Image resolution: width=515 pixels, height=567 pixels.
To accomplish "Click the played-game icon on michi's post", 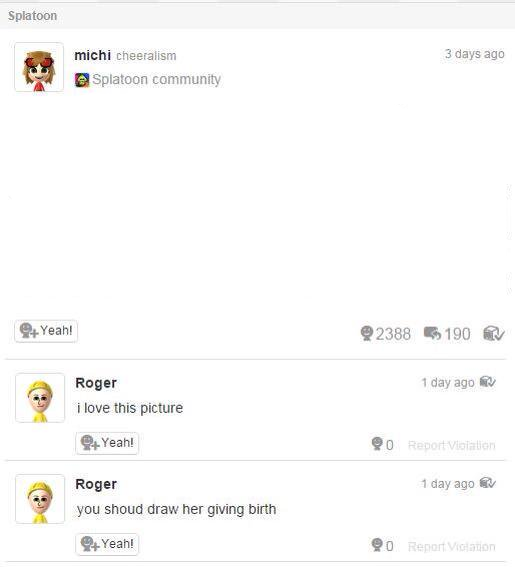I will pyautogui.click(x=494, y=333).
